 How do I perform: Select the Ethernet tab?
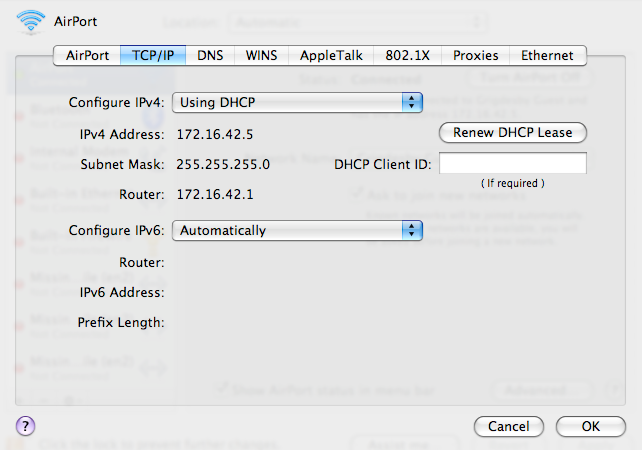tap(547, 56)
